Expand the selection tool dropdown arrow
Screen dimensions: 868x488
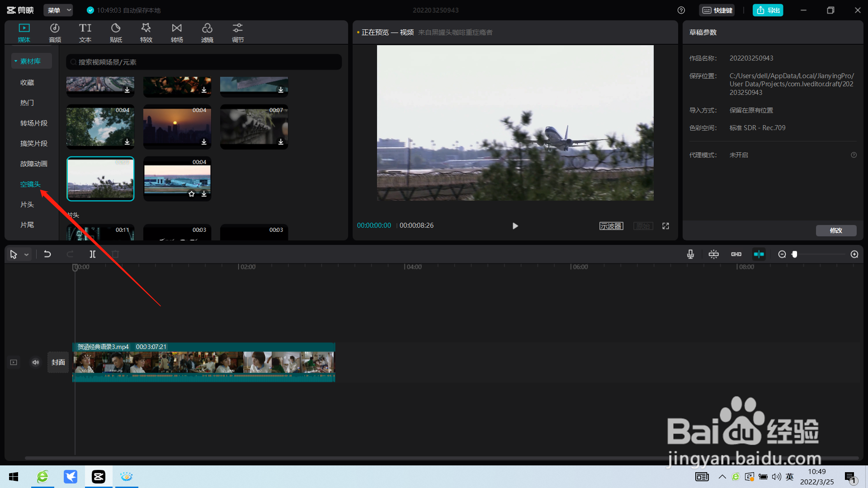click(27, 255)
